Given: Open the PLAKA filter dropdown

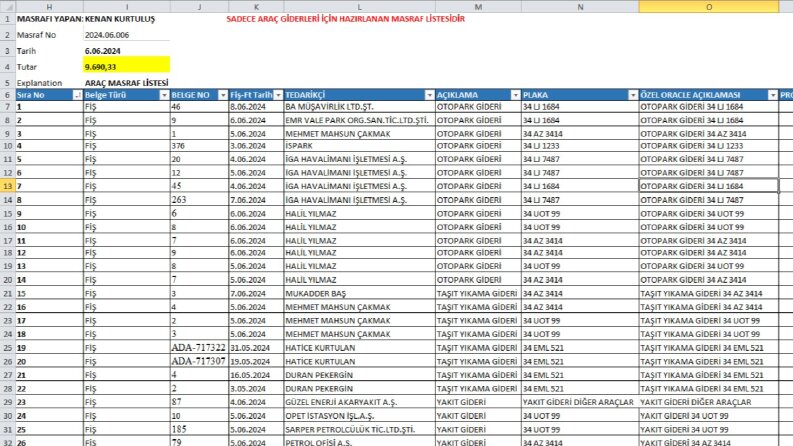Looking at the screenshot, I should [x=633, y=95].
